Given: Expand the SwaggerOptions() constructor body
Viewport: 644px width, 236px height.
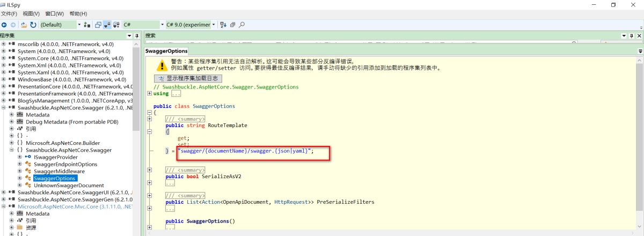Looking at the screenshot, I should pyautogui.click(x=149, y=227).
